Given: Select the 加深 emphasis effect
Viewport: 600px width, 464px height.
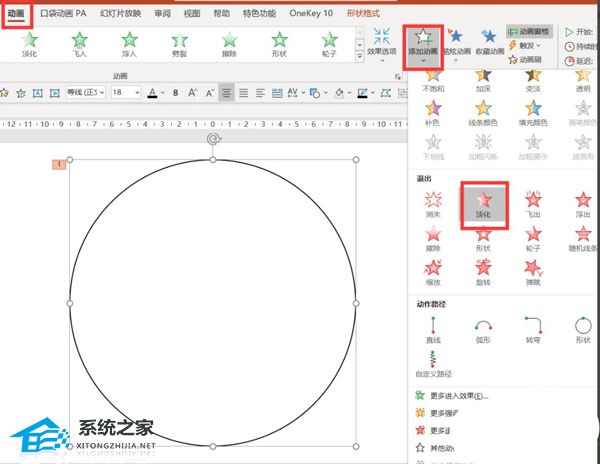Looking at the screenshot, I should coord(483,81).
